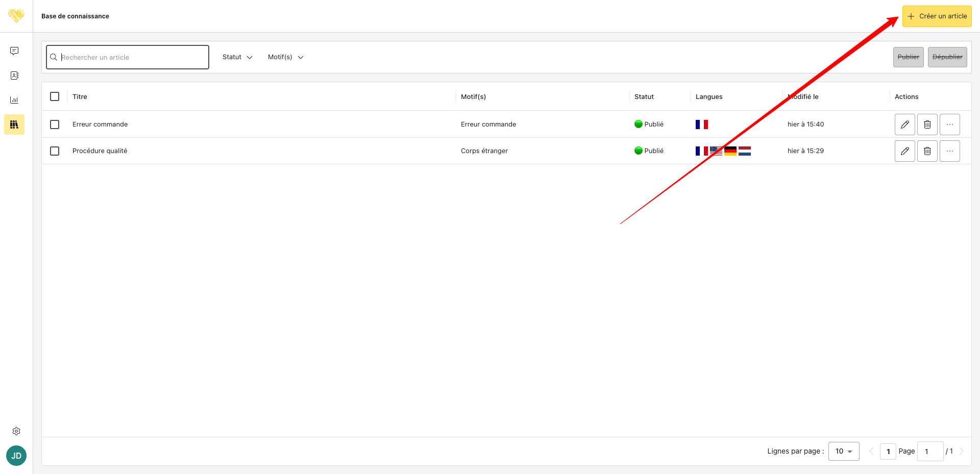This screenshot has width=980, height=474.
Task: Open the statistics chart icon in sidebar
Action: coord(14,100)
